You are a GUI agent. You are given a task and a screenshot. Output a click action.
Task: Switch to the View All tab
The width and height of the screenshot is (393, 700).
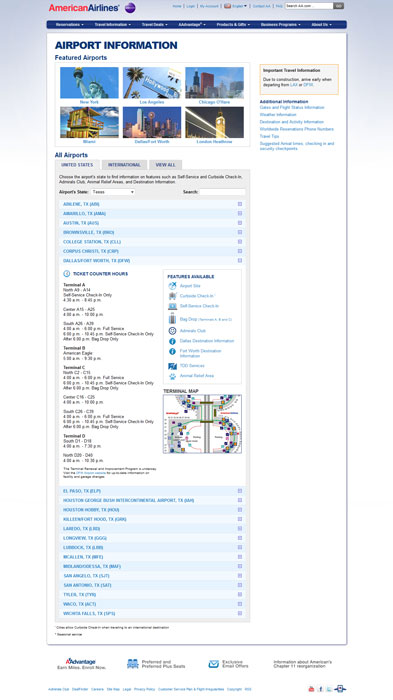coord(165,165)
